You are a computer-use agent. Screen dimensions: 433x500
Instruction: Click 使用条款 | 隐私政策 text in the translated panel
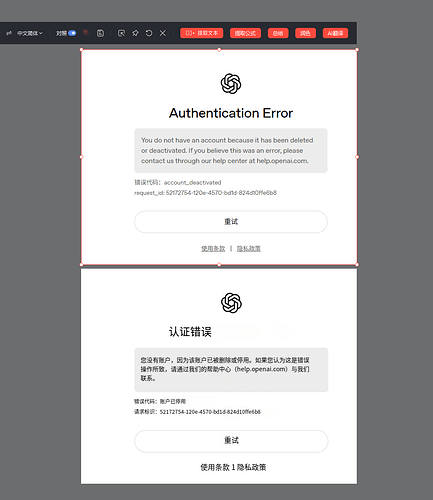click(233, 467)
